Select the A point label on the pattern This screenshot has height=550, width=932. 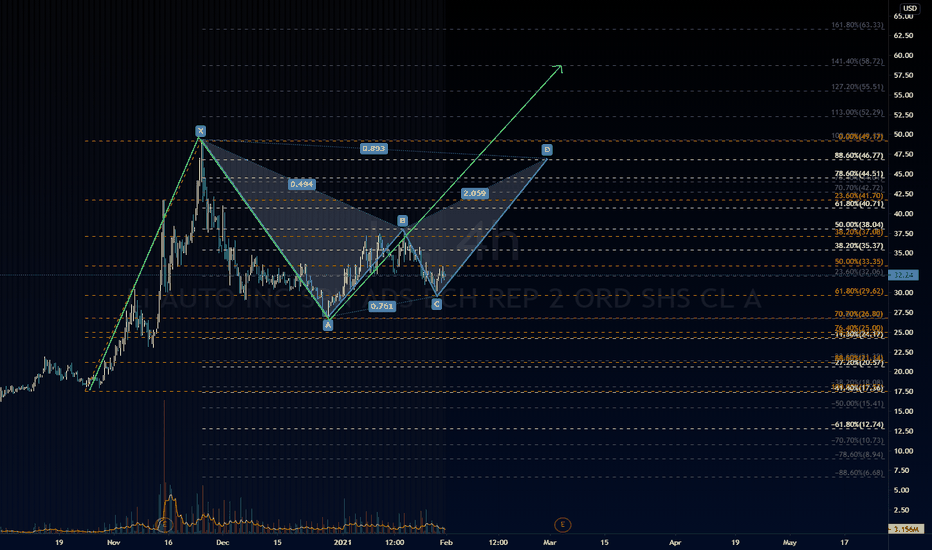coord(328,325)
